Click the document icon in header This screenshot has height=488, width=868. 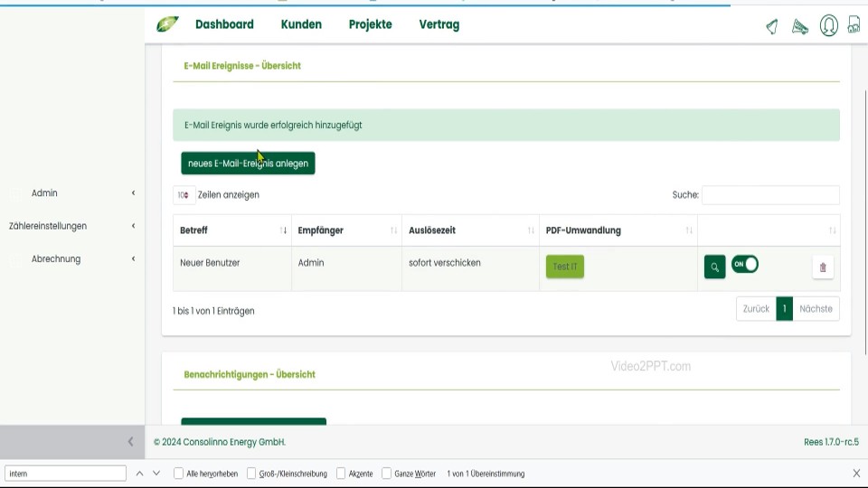(x=854, y=25)
